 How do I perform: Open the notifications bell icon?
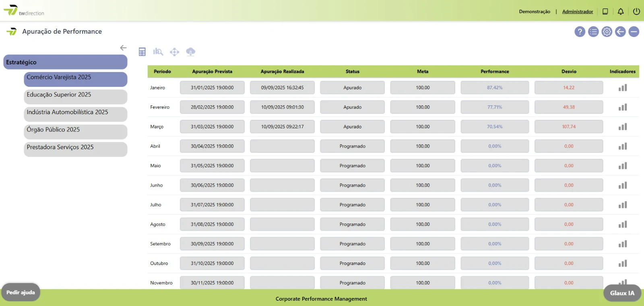point(621,11)
